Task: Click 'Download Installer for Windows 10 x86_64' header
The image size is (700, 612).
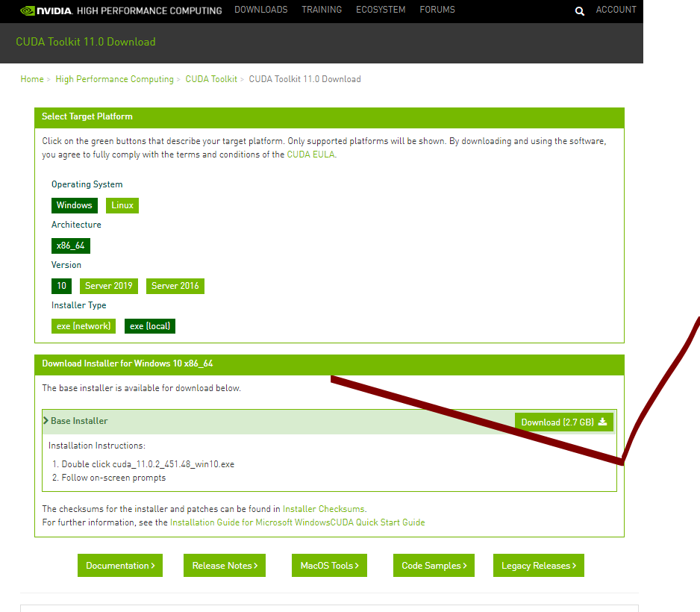Action: point(127,363)
